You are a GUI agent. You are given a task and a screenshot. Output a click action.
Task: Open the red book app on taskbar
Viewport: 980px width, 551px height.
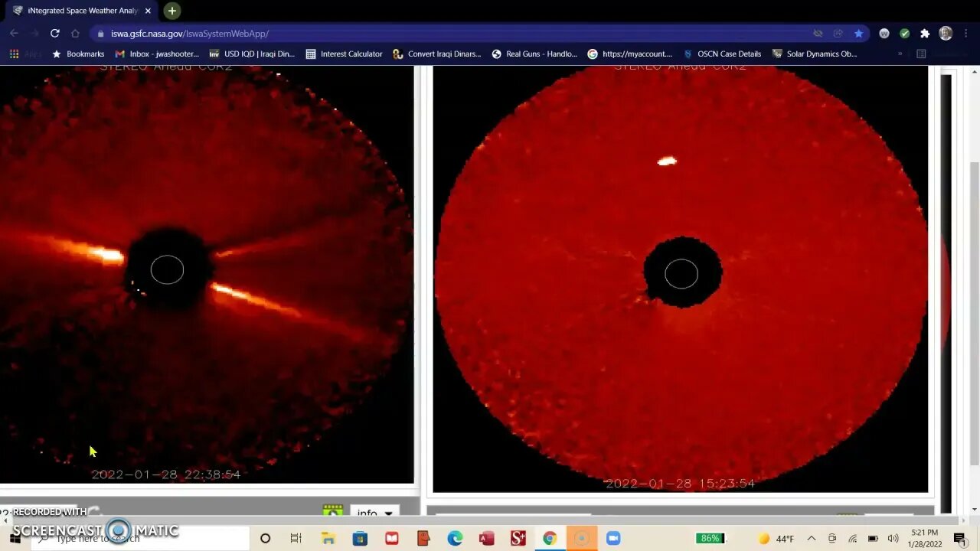(x=392, y=539)
